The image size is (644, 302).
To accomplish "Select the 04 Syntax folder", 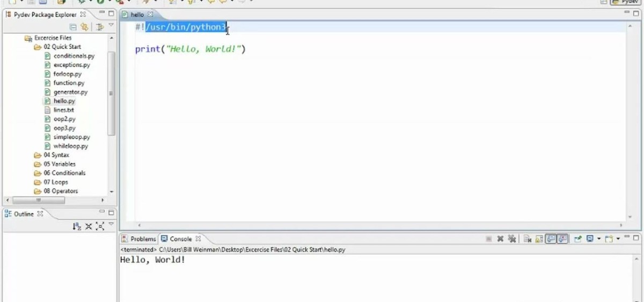I will [56, 155].
